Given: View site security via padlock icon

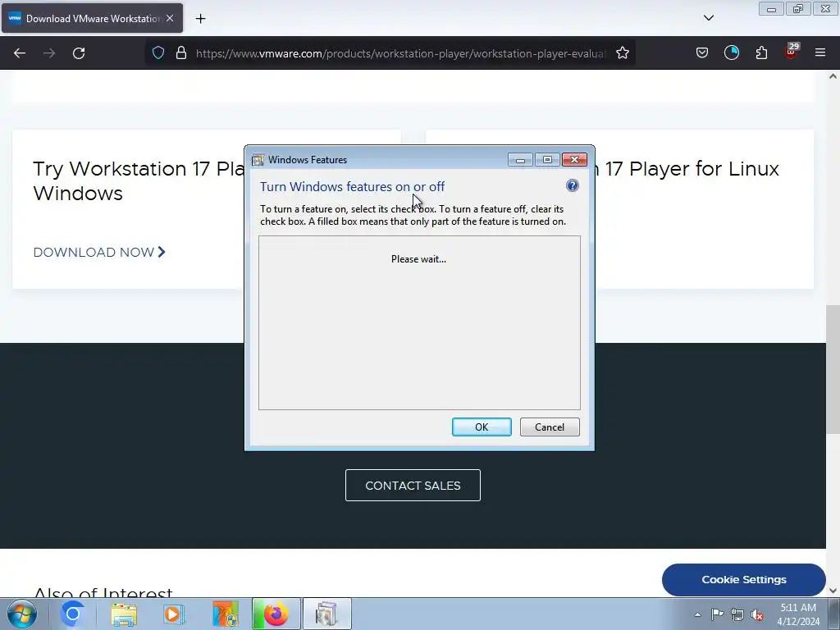Looking at the screenshot, I should click(181, 53).
